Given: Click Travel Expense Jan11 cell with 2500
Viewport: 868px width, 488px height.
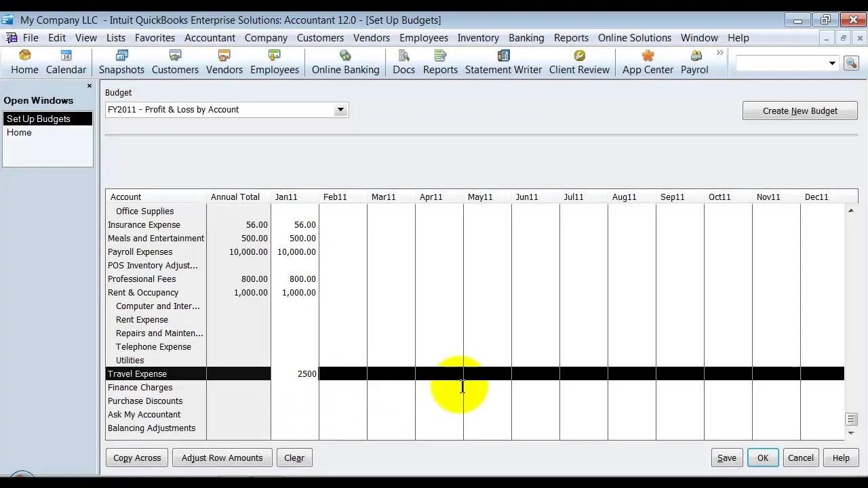Looking at the screenshot, I should click(295, 373).
